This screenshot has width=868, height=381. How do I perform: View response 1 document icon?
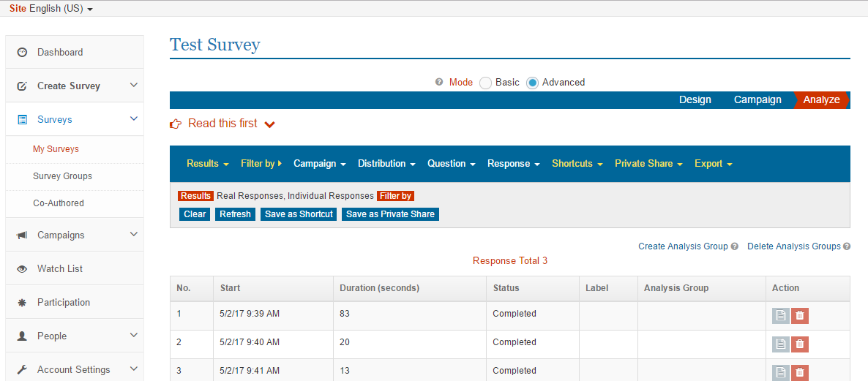[x=780, y=316]
